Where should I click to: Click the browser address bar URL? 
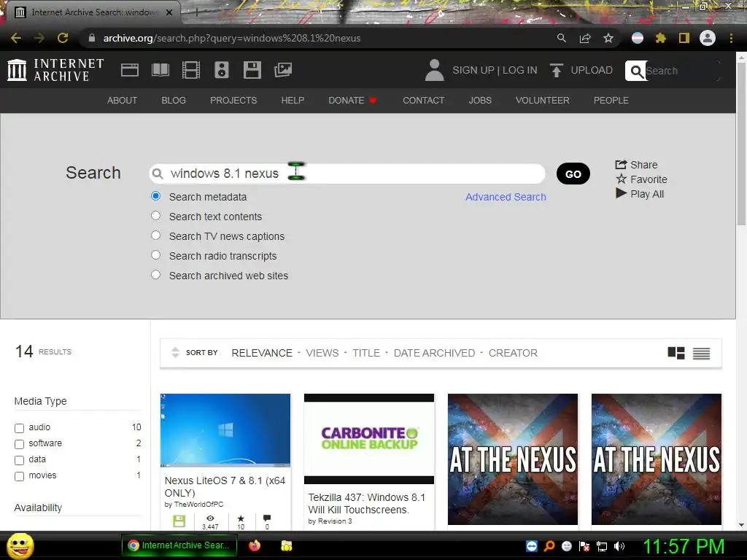(231, 38)
